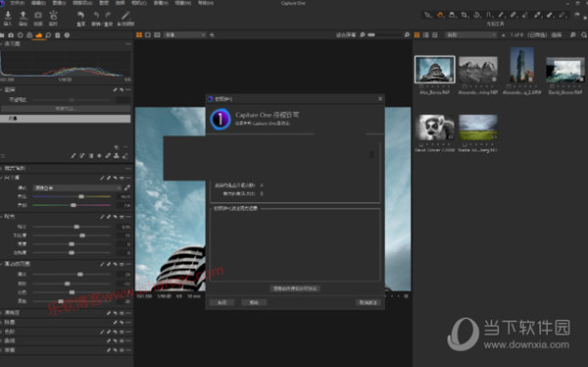Adjust the Kelvin blue-yellow slider handle
This screenshot has height=367, width=588.
pos(81,196)
